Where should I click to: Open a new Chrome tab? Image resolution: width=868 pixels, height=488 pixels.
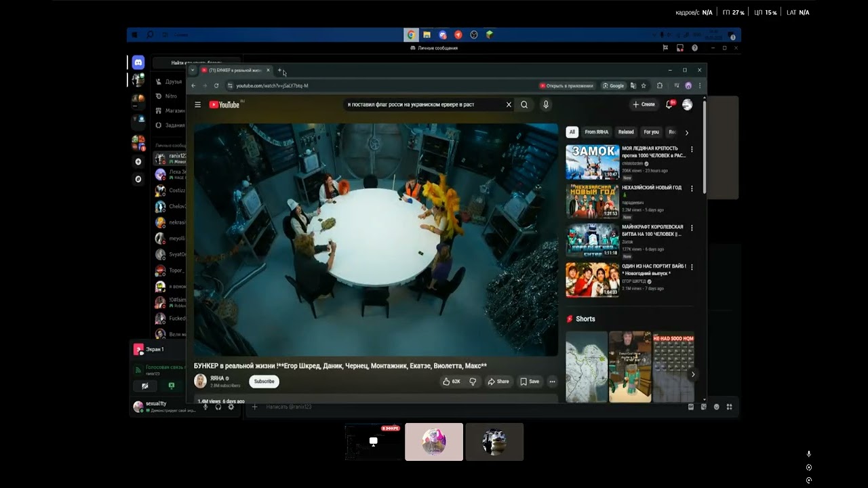point(279,70)
